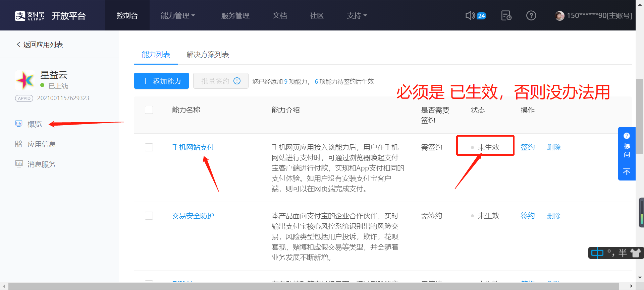644x290 pixels.
Task: Toggle the input method 半 width icon
Action: click(x=623, y=253)
